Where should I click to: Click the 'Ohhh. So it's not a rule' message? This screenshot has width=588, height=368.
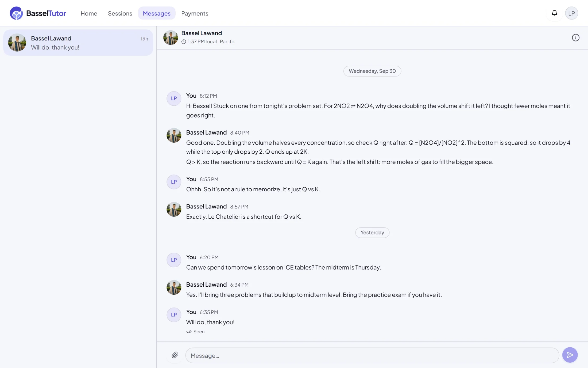point(253,189)
